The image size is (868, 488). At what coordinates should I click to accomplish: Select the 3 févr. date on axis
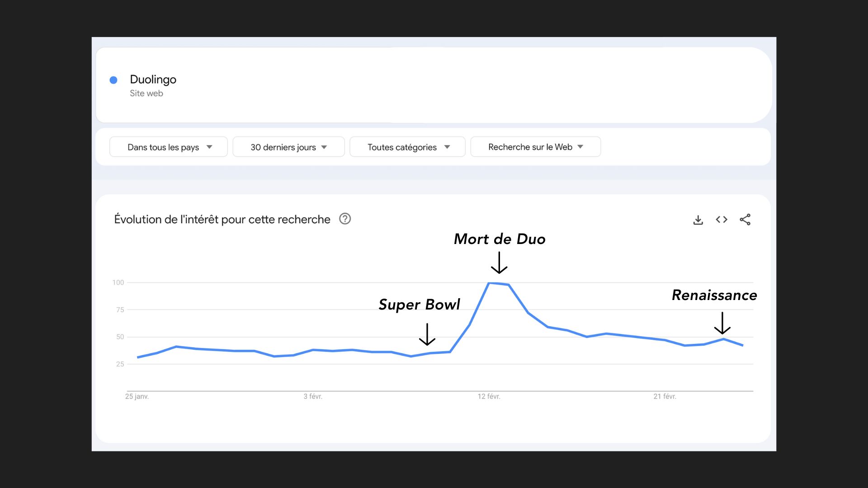point(313,396)
